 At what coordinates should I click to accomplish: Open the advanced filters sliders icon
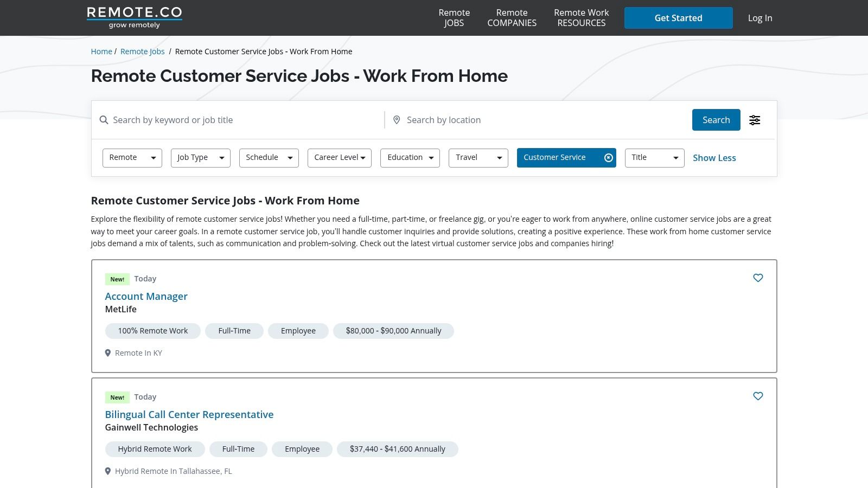pos(755,120)
